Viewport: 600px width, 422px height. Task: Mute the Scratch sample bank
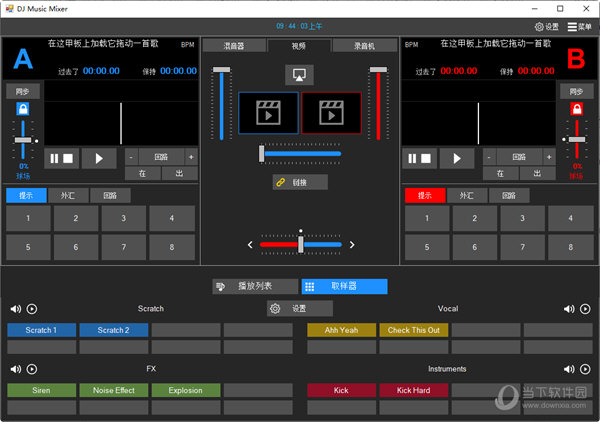pyautogui.click(x=16, y=309)
